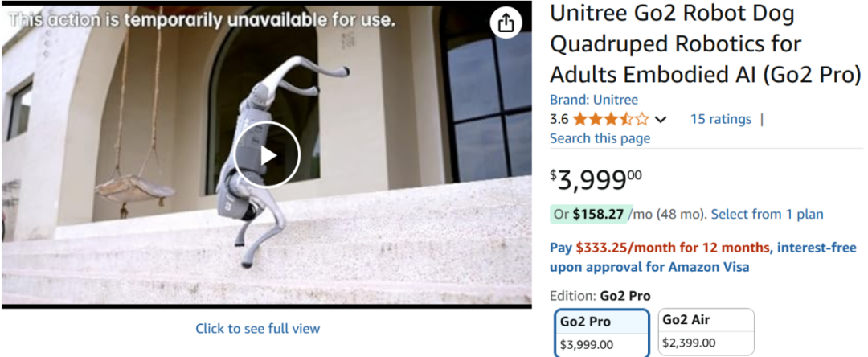The width and height of the screenshot is (868, 357).
Task: Click the star rating icons
Action: coord(611,120)
